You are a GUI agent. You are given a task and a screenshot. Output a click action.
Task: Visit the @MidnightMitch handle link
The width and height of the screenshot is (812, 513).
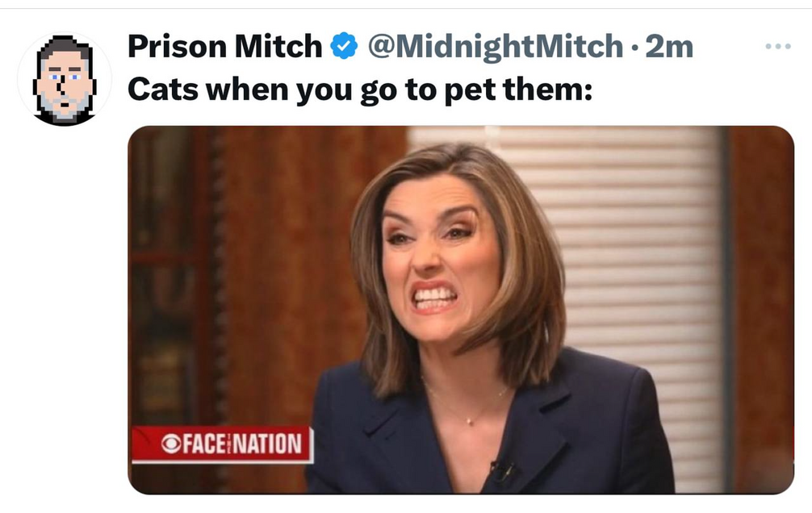[496, 47]
